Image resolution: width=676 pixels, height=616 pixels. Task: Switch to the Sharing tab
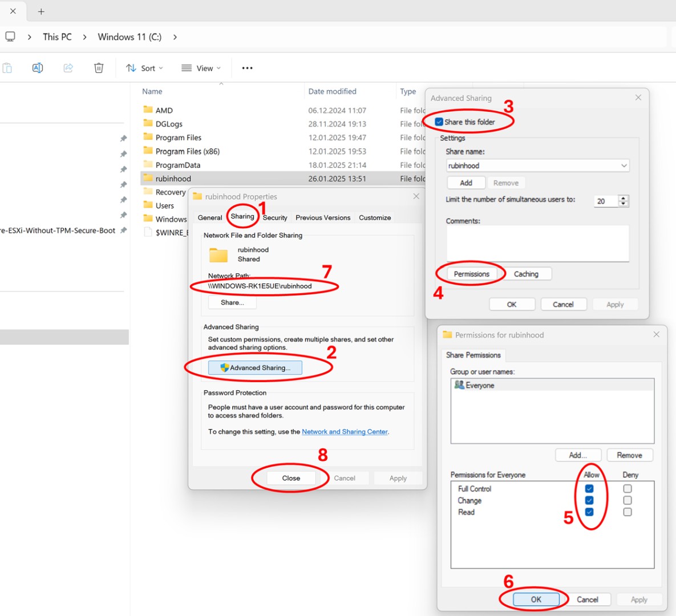tap(242, 216)
